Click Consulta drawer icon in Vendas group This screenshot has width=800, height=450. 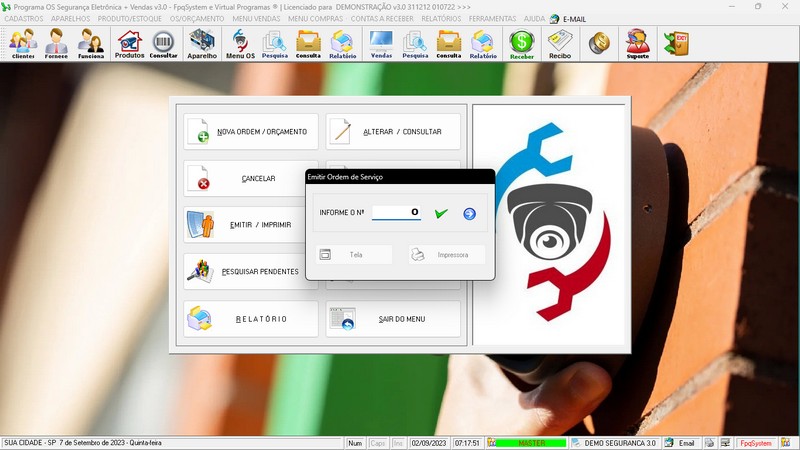pos(448,44)
